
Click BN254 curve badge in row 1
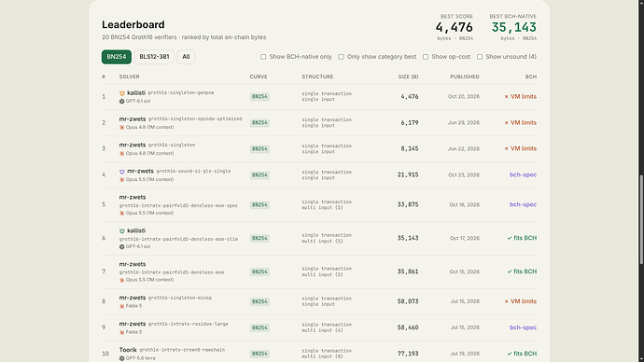pos(259,97)
